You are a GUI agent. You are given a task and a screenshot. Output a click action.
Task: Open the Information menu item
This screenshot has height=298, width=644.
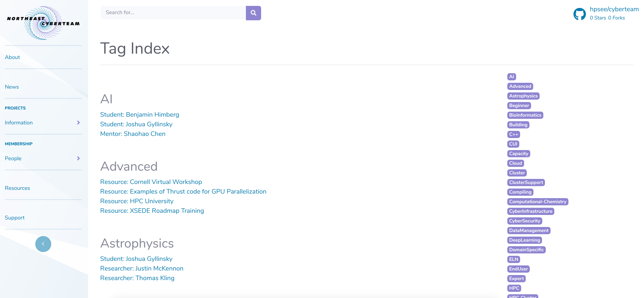tap(19, 123)
